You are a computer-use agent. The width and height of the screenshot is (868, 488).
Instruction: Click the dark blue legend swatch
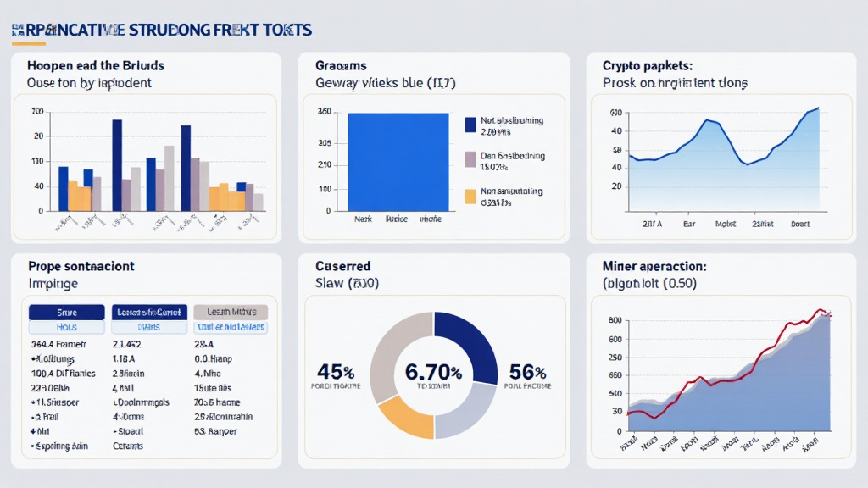(x=470, y=125)
